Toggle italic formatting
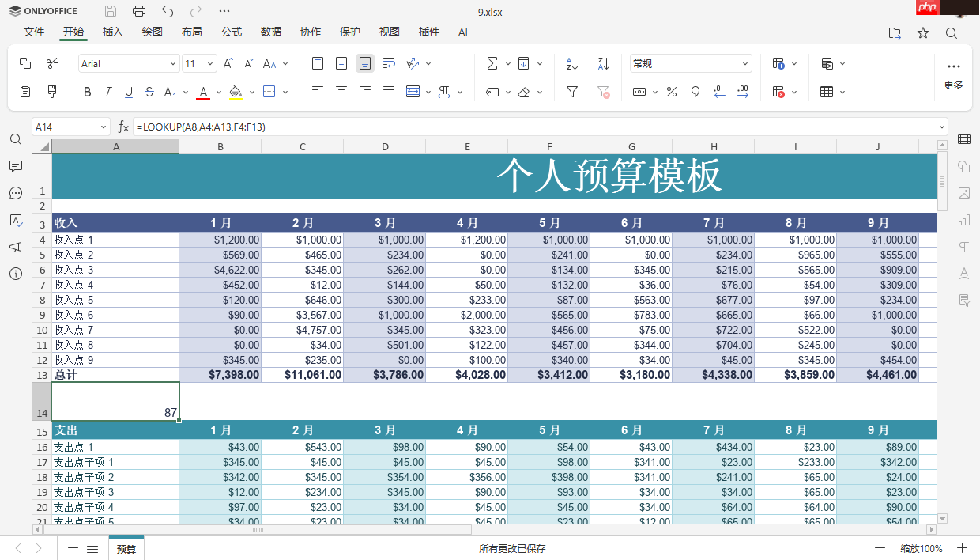The width and height of the screenshot is (980, 560). (108, 92)
